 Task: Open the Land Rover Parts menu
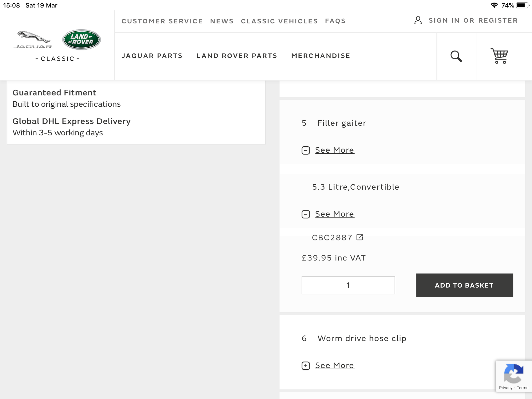237,56
